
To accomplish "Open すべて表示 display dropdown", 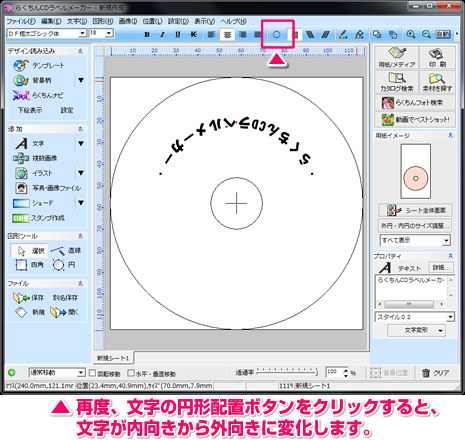I will point(446,240).
